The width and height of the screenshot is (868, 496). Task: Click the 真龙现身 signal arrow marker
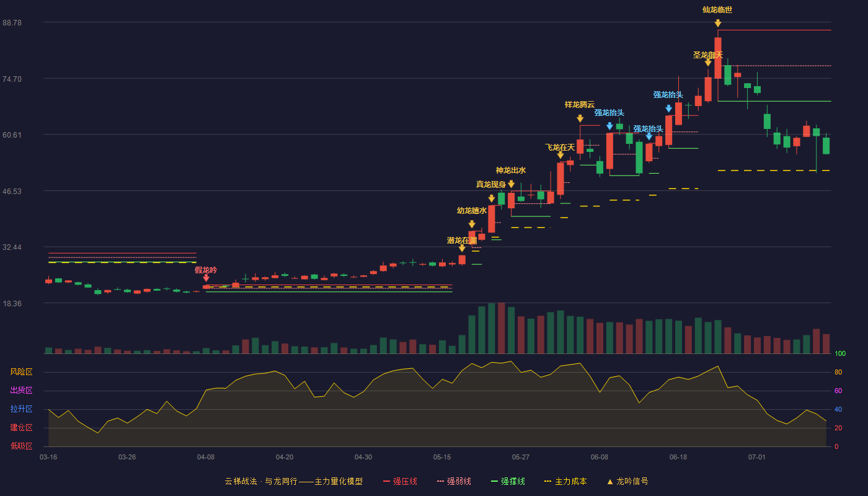click(491, 198)
